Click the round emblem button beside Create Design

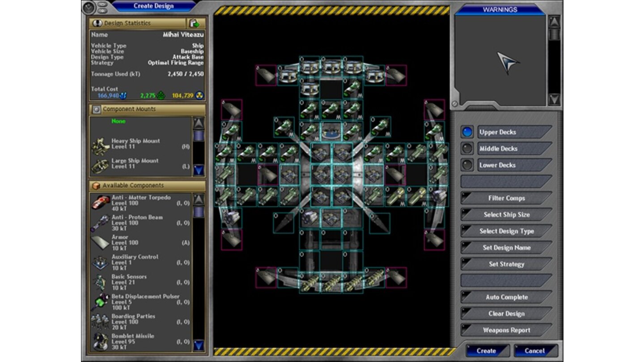[x=89, y=7]
